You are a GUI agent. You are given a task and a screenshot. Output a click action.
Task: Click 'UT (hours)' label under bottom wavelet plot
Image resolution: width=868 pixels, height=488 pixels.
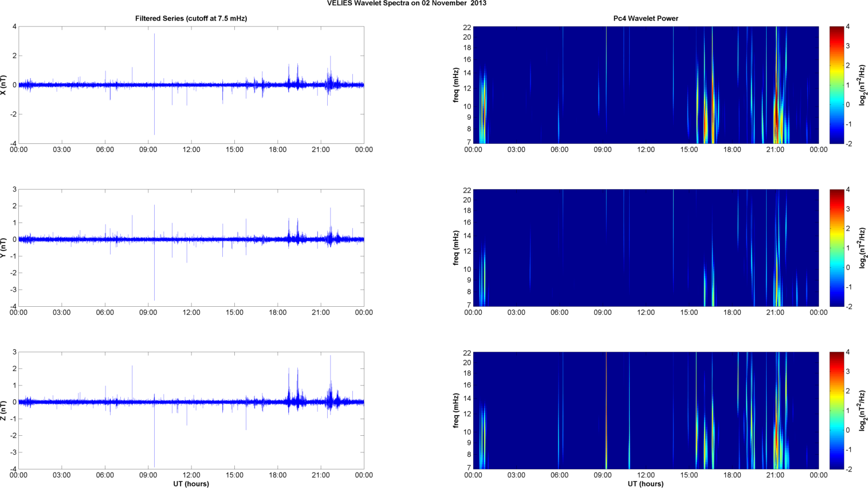coord(645,483)
